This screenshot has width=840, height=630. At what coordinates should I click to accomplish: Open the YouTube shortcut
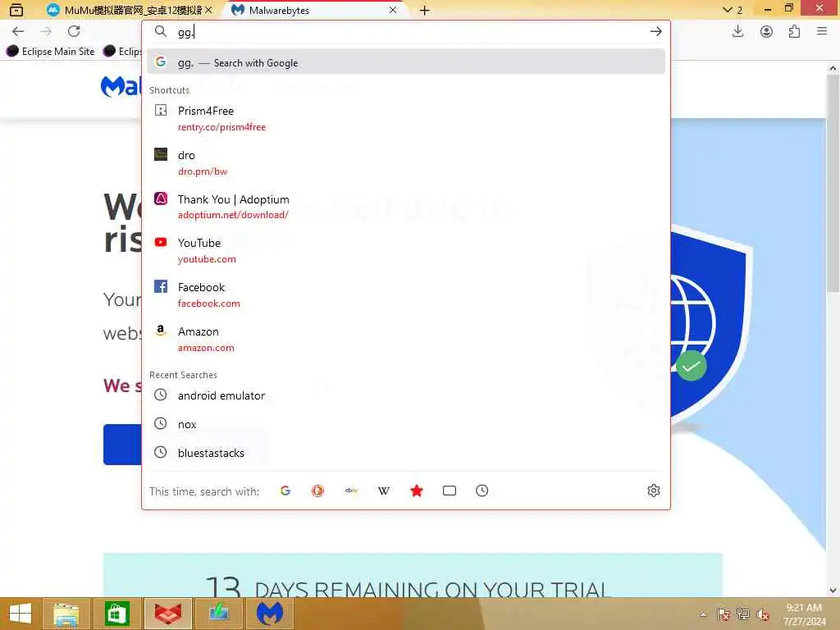tap(405, 251)
